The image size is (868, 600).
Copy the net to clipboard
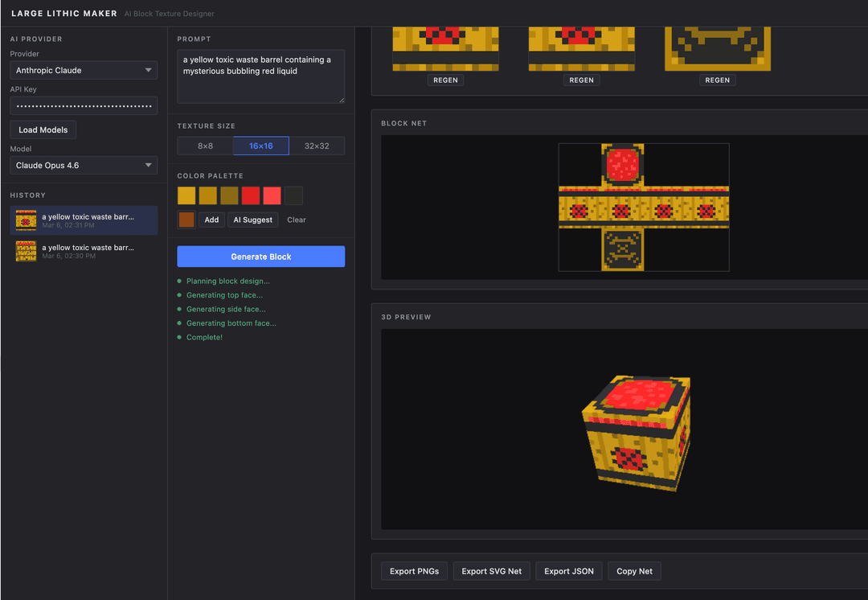[x=634, y=570]
